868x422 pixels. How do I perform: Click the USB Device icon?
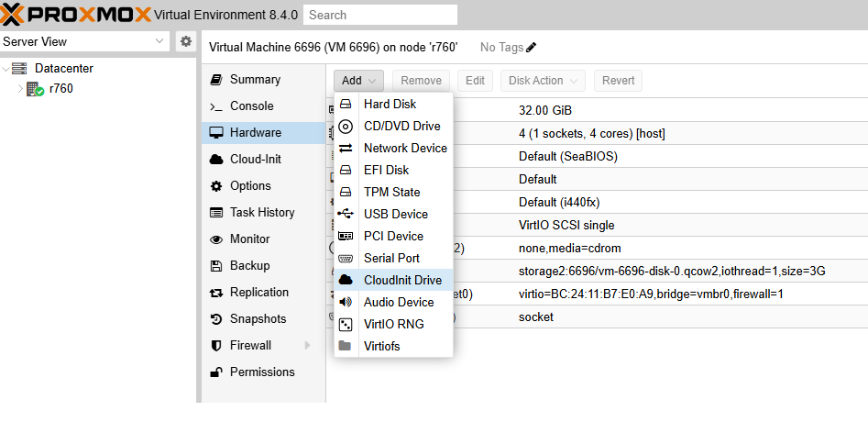[346, 214]
